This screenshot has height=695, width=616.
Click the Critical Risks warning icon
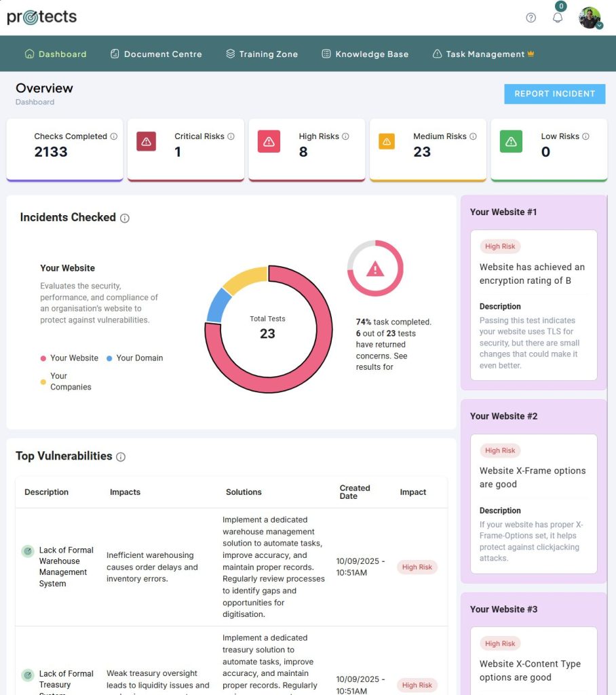pos(147,141)
